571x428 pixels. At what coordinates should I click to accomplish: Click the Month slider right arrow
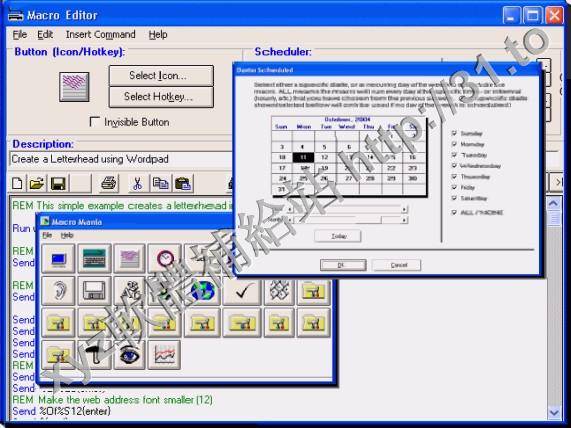(x=404, y=220)
